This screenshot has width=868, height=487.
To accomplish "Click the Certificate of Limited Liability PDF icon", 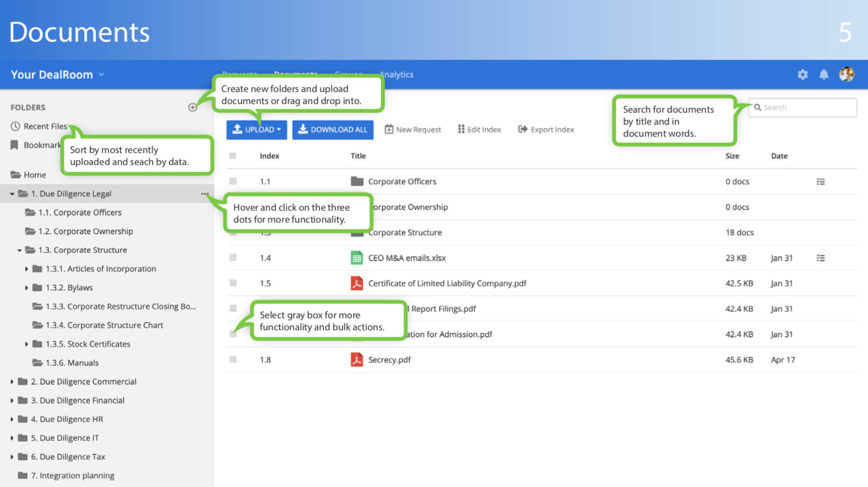I will coord(357,283).
